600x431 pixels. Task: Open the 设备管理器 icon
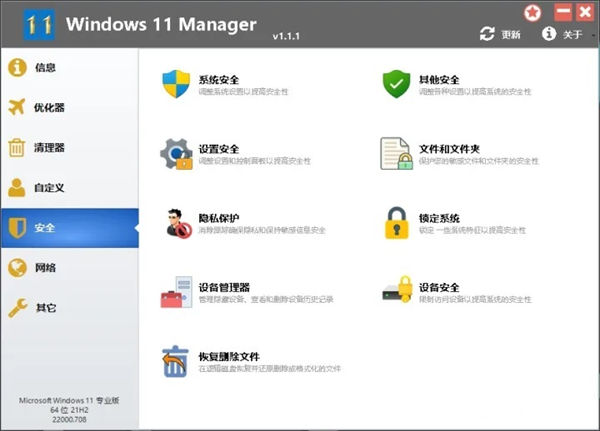(x=176, y=292)
